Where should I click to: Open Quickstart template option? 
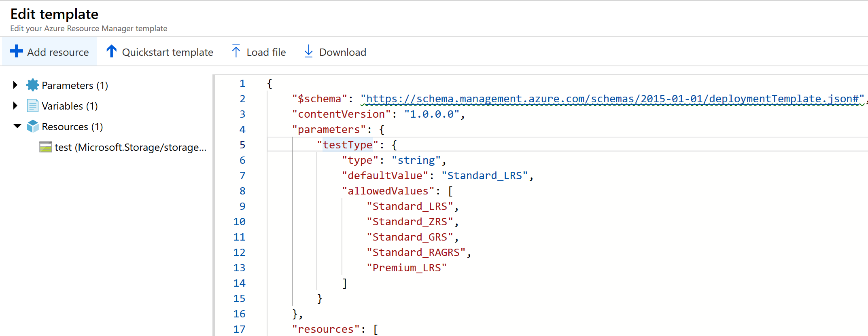(168, 52)
